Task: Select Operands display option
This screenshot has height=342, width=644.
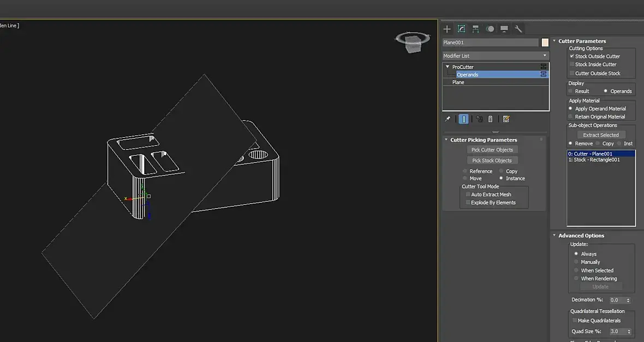Action: click(x=605, y=91)
